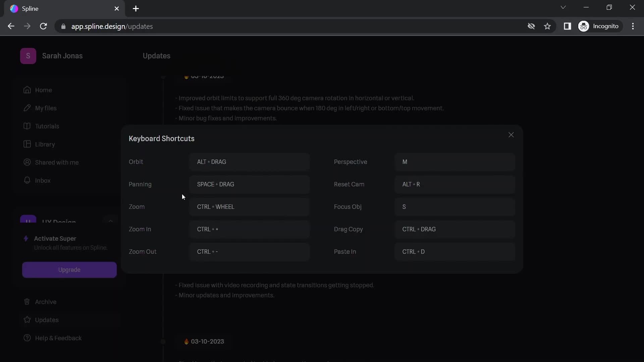Screen dimensions: 644x362
Task: Open Inbox notifications
Action: pos(43,180)
